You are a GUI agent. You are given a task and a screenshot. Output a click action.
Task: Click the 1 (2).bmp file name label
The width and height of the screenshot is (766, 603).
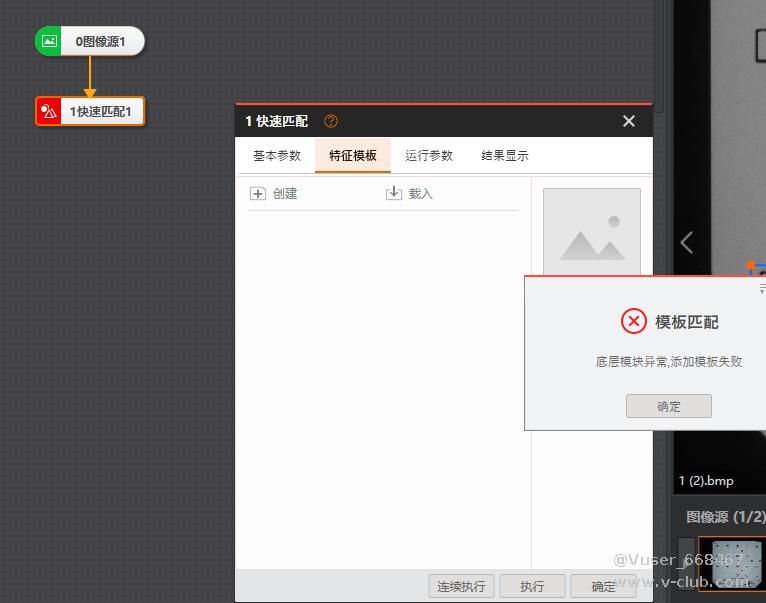click(x=706, y=481)
